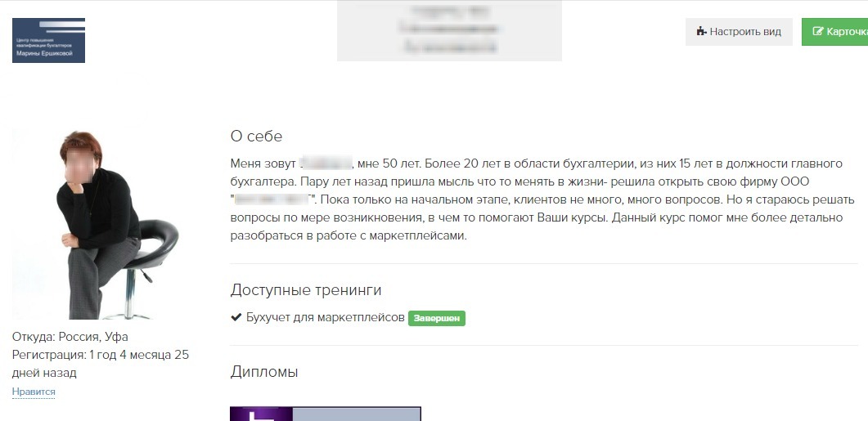The image size is (868, 421).
Task: Click the green Завершен status badge
Action: pyautogui.click(x=437, y=319)
